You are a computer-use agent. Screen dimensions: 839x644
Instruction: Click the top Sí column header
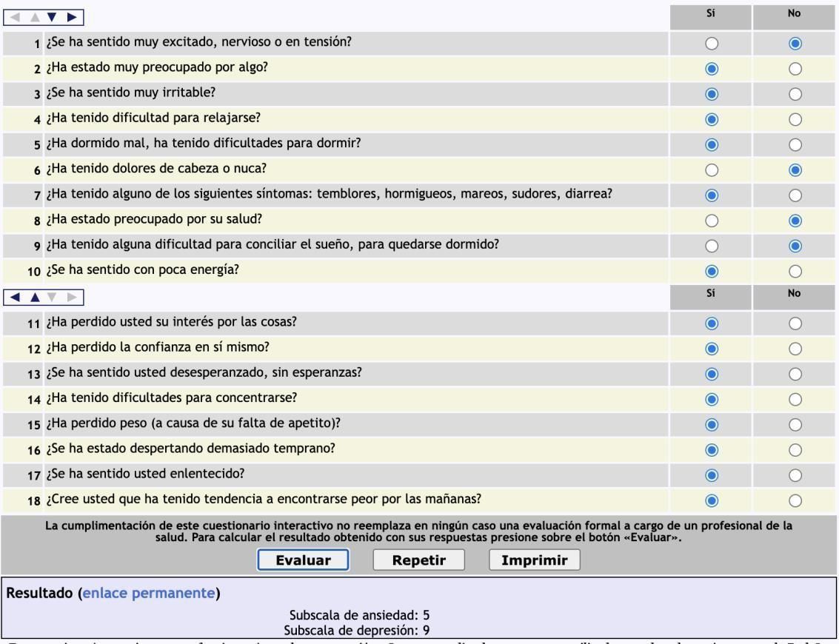711,18
